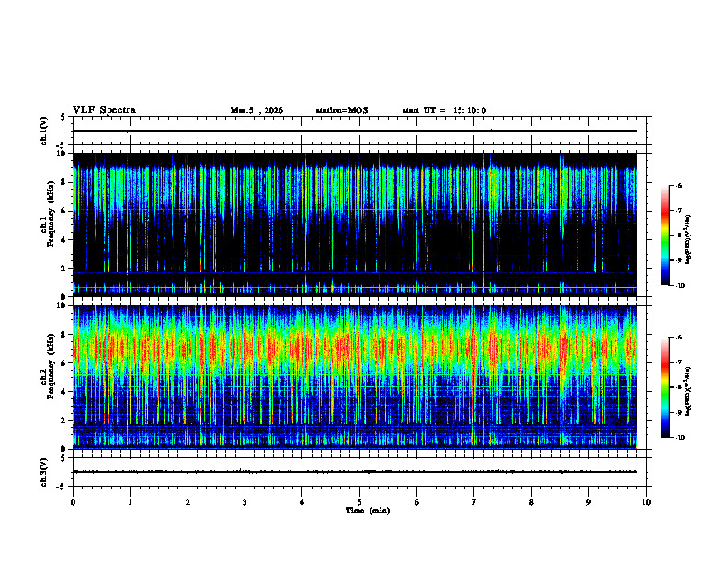
Task: Click time axis tick label "8"
Action: point(531,502)
